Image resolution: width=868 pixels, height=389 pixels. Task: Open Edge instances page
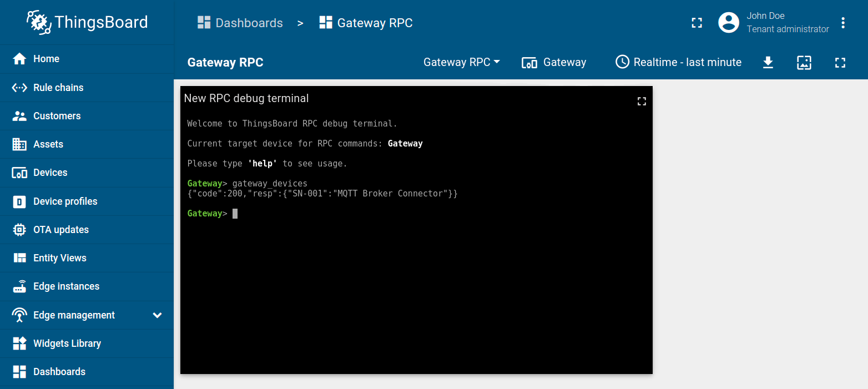[x=87, y=286]
